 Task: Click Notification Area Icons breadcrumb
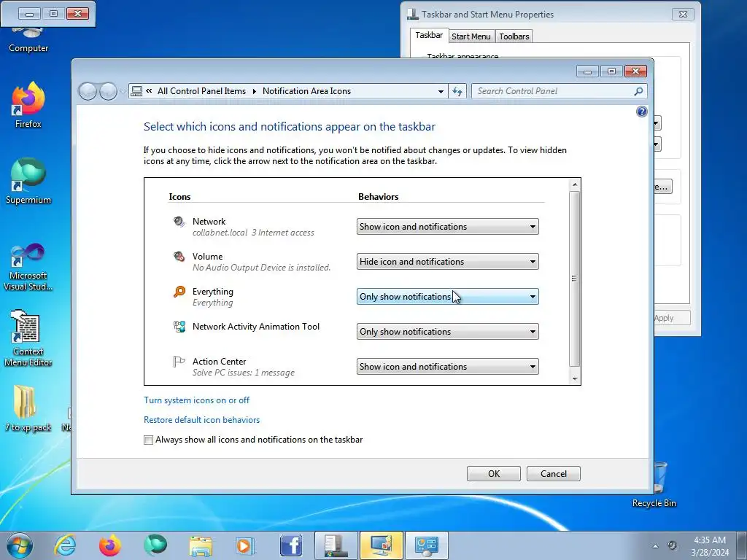306,91
